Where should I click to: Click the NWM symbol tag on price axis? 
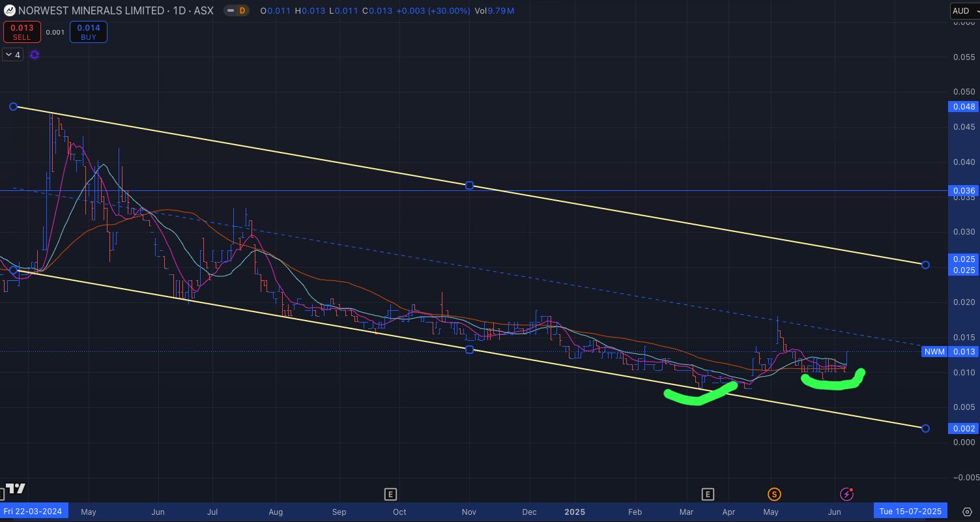coord(934,352)
